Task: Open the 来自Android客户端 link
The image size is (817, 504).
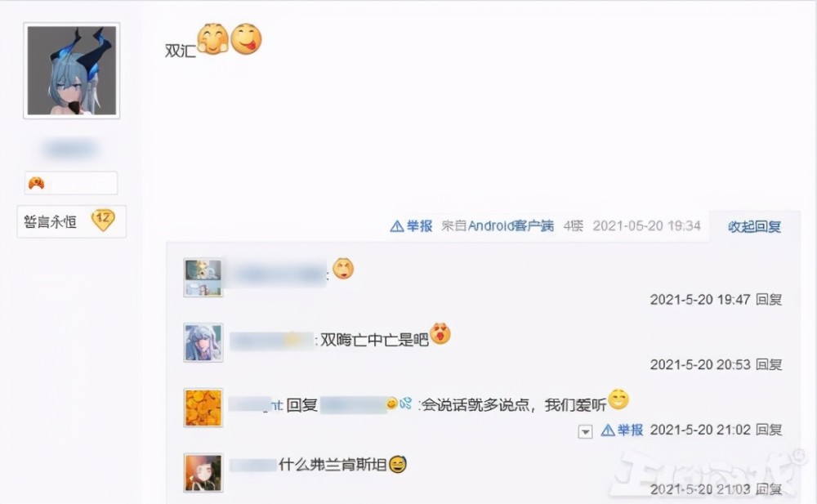Action: tap(498, 225)
